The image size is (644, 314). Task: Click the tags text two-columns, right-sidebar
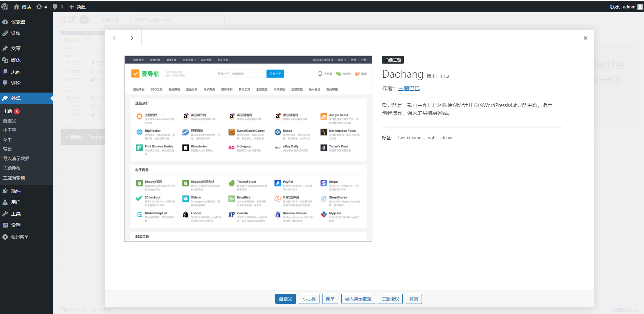coord(425,138)
